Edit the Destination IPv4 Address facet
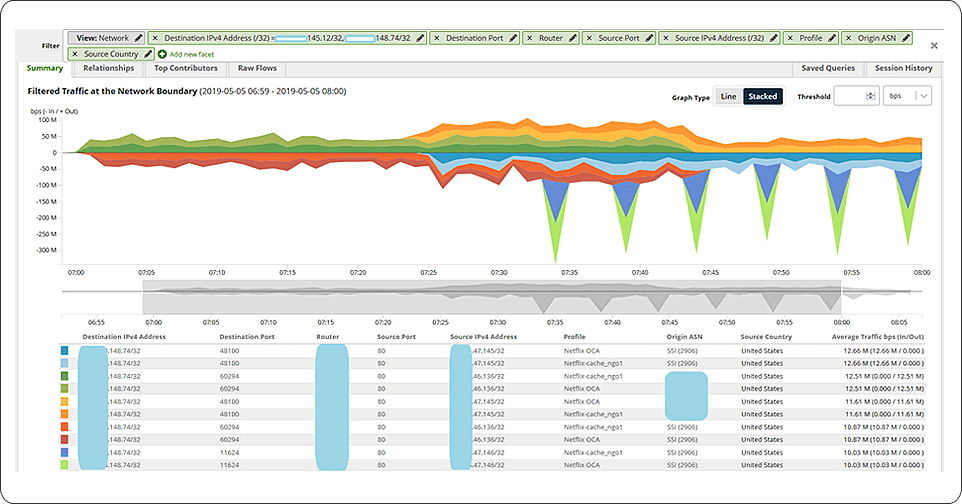The width and height of the screenshot is (962, 504). tap(420, 38)
